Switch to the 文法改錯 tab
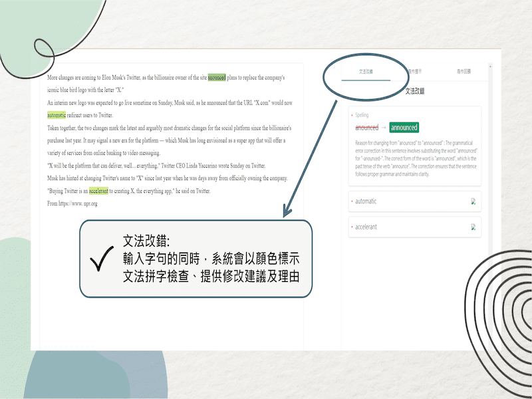This screenshot has width=532, height=399. pyautogui.click(x=366, y=70)
